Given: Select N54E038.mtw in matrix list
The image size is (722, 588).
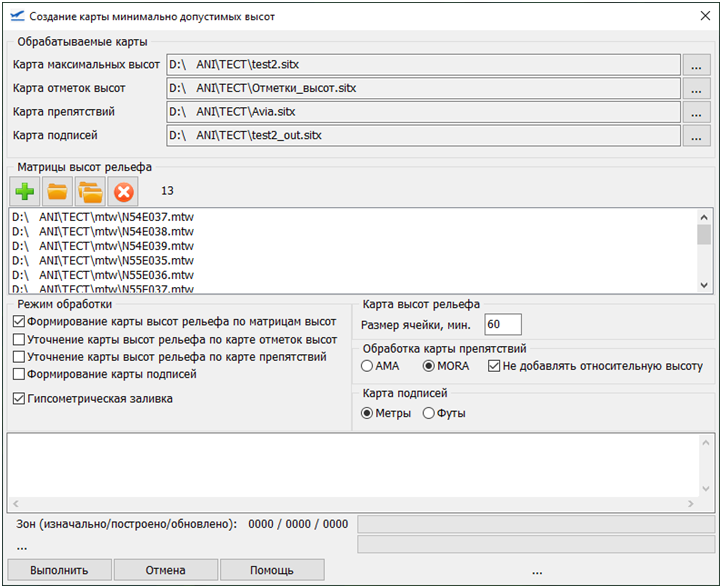Looking at the screenshot, I should (x=102, y=231).
